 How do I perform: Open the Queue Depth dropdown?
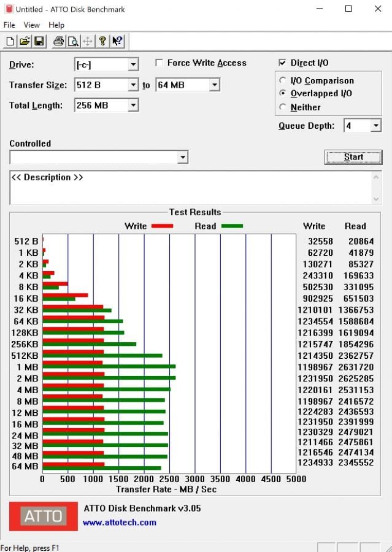(x=376, y=125)
